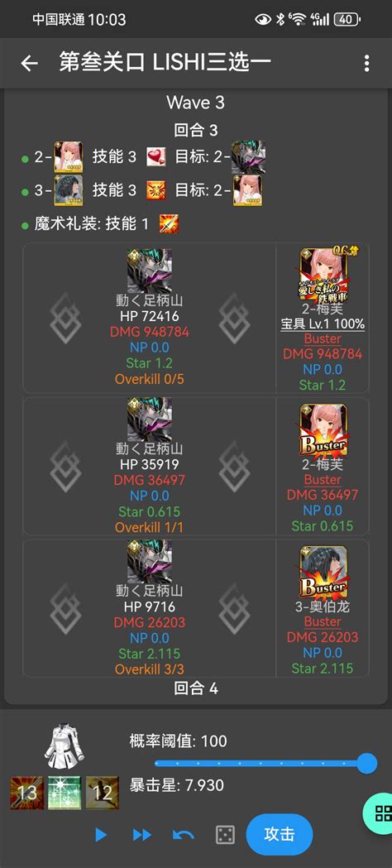Tap the green sparkle mystic code skill
Viewport: 392px width, 868px height.
pyautogui.click(x=65, y=793)
